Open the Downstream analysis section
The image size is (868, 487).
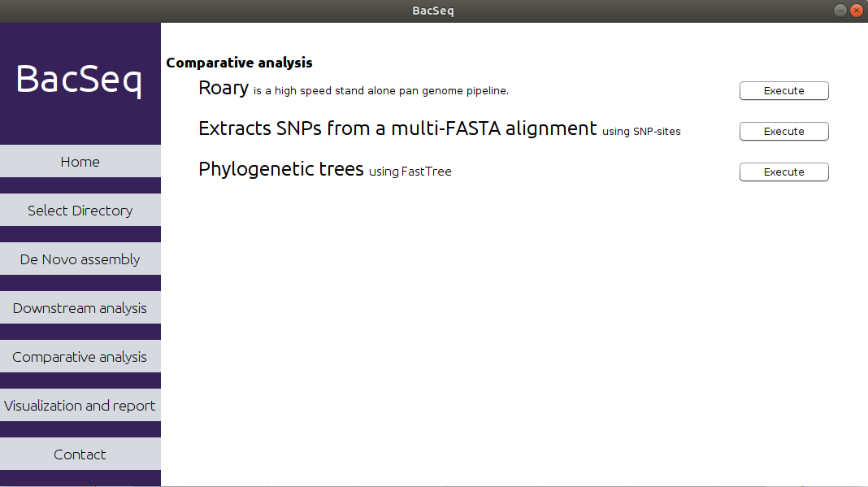[80, 307]
